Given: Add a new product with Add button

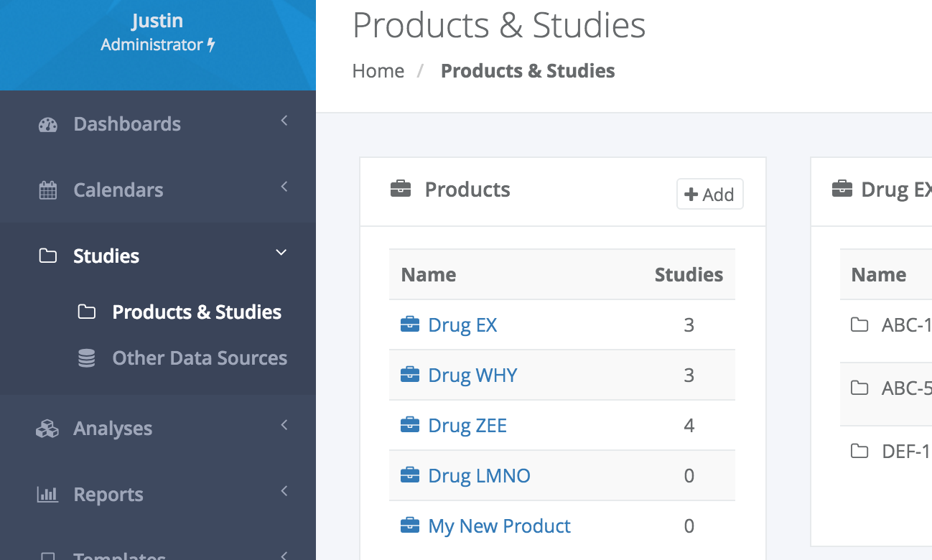Looking at the screenshot, I should point(709,195).
